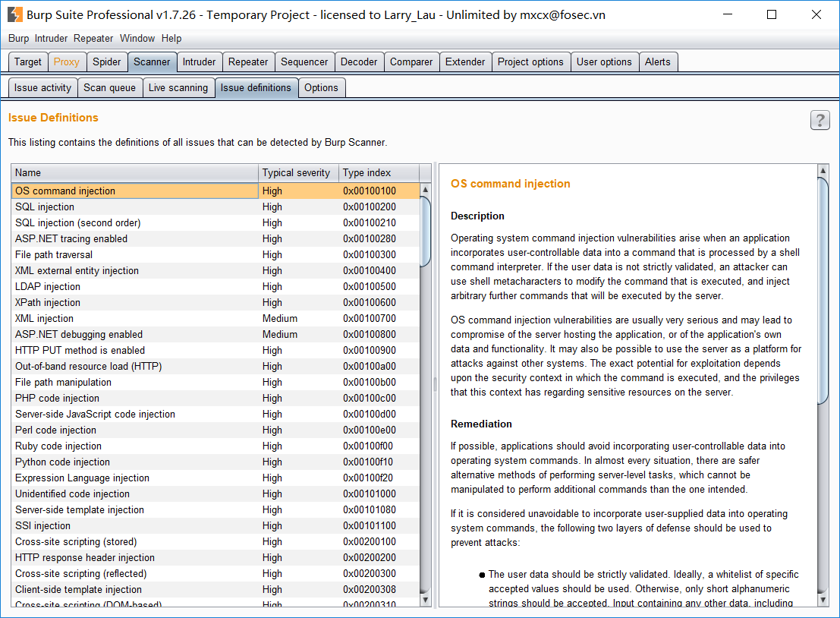
Task: Select PHP code injection row
Action: (x=216, y=399)
